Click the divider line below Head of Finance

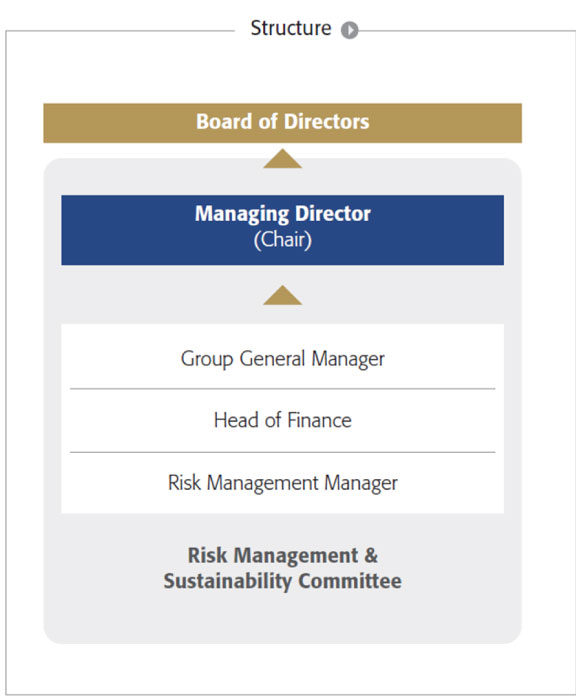283,452
